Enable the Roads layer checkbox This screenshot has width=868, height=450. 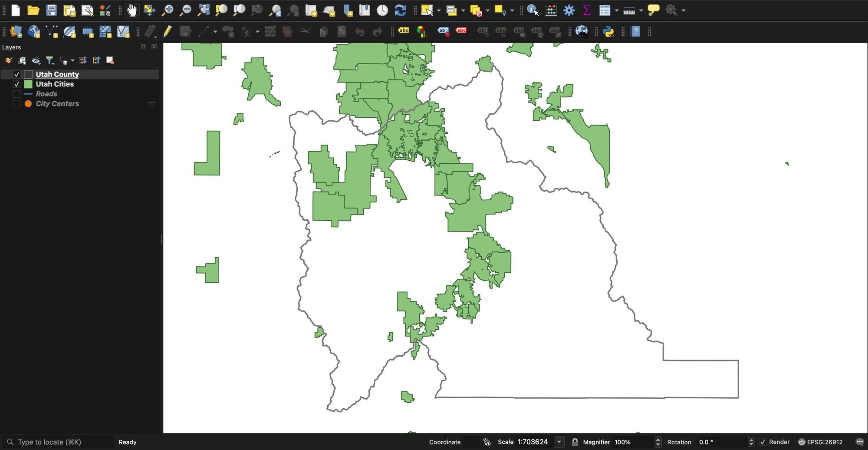click(x=17, y=94)
